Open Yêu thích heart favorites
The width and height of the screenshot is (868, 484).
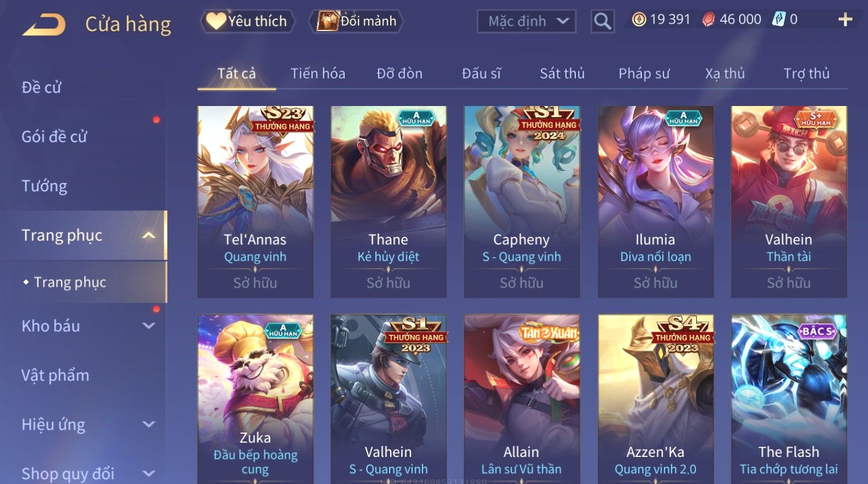(247, 21)
